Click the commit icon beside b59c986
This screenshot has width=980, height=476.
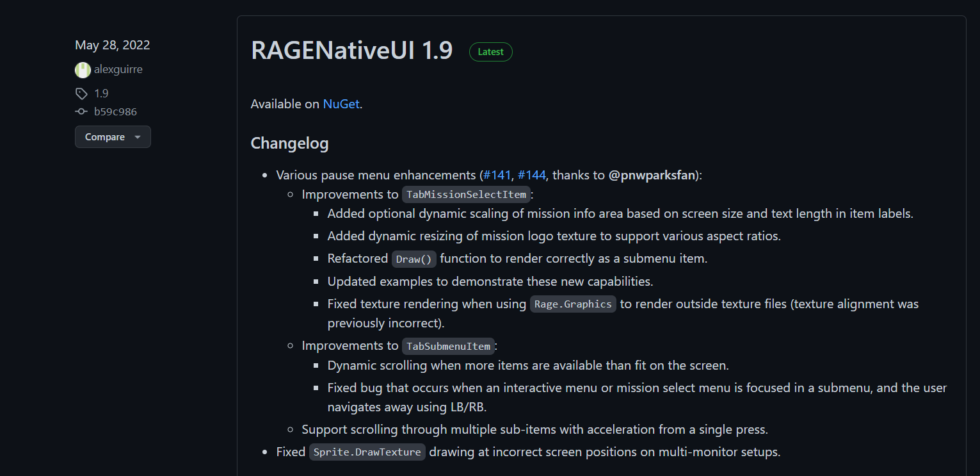81,111
